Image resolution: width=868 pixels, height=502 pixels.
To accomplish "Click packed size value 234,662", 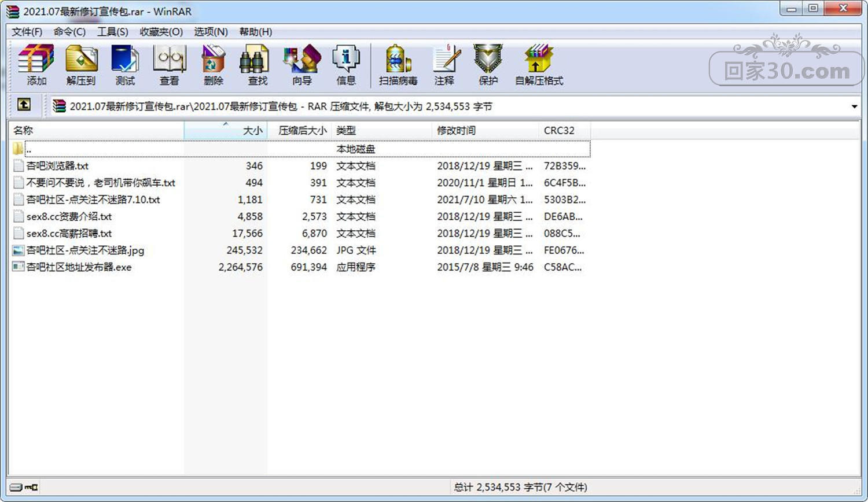I will click(x=309, y=250).
